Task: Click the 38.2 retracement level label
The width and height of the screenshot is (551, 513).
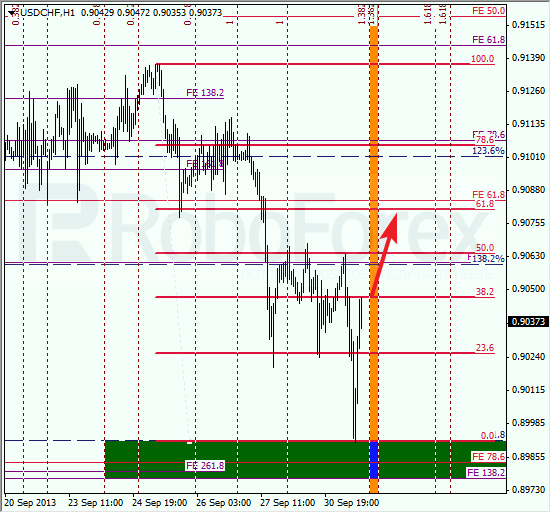Action: (485, 292)
